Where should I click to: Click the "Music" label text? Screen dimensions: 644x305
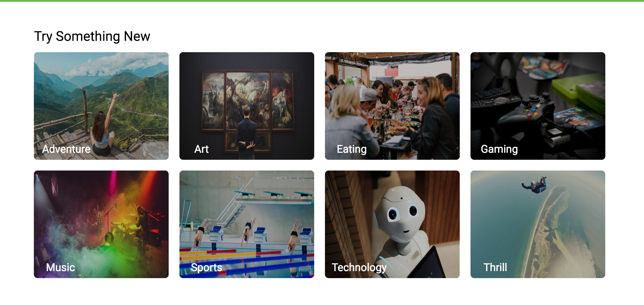click(x=60, y=267)
